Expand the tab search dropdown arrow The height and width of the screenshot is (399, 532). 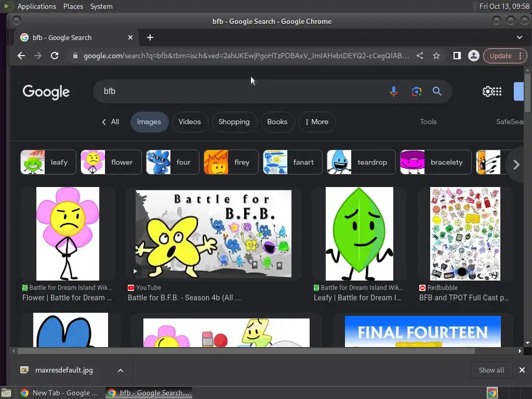520,37
